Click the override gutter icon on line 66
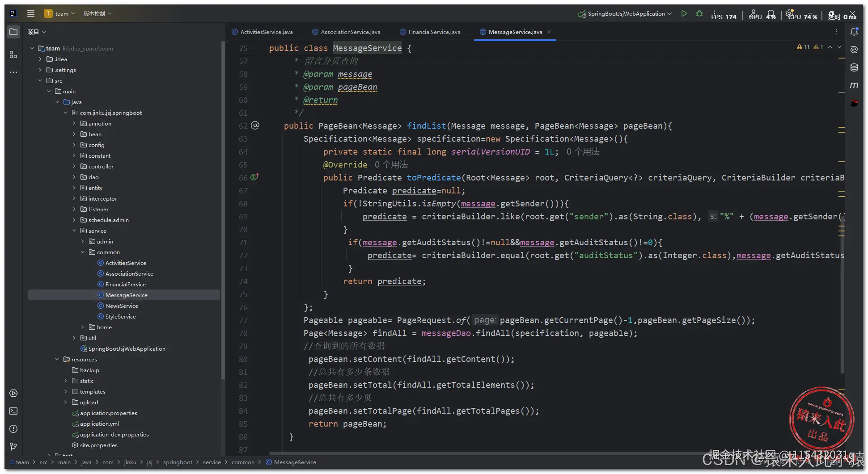 (x=254, y=177)
